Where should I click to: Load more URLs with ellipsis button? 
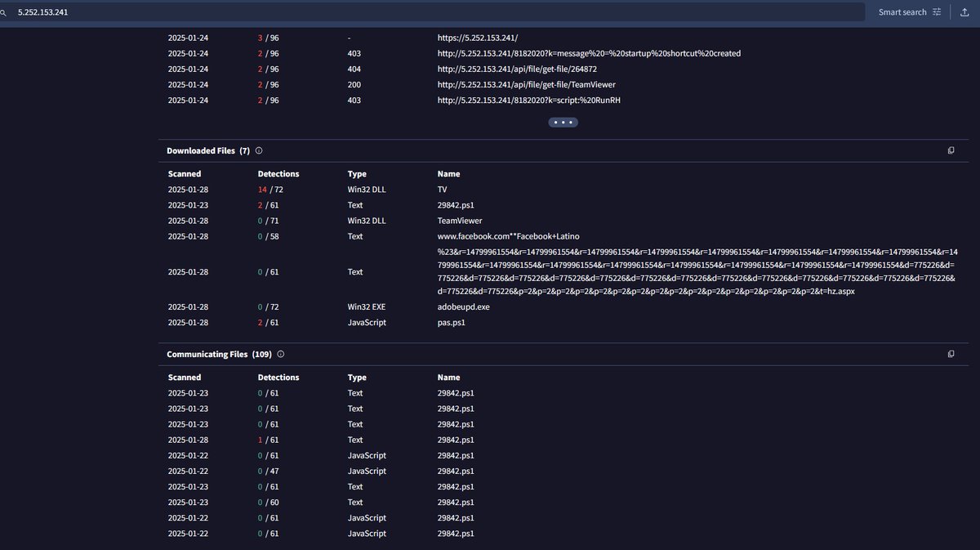(563, 122)
